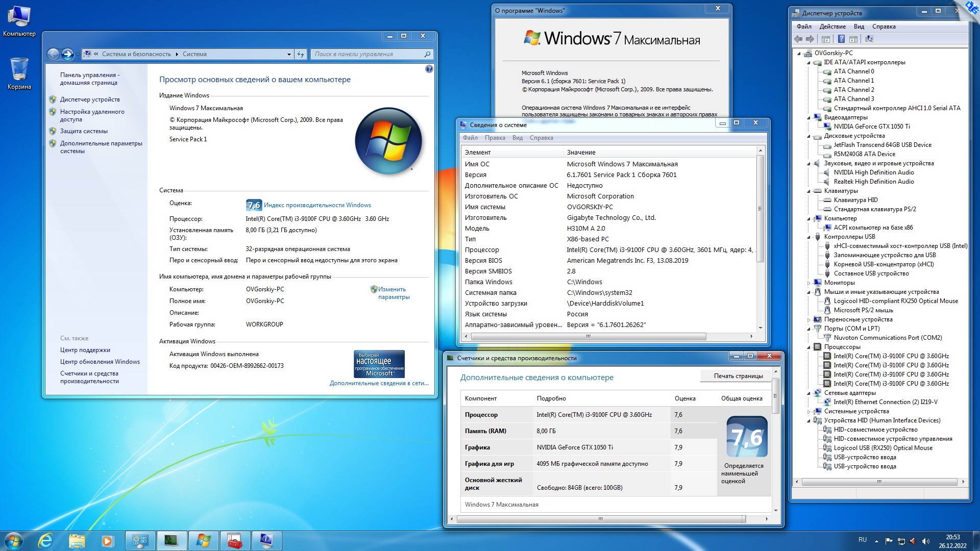Click Настройка удаленного доступа link
Screen dimensions: 980x551
[92, 115]
